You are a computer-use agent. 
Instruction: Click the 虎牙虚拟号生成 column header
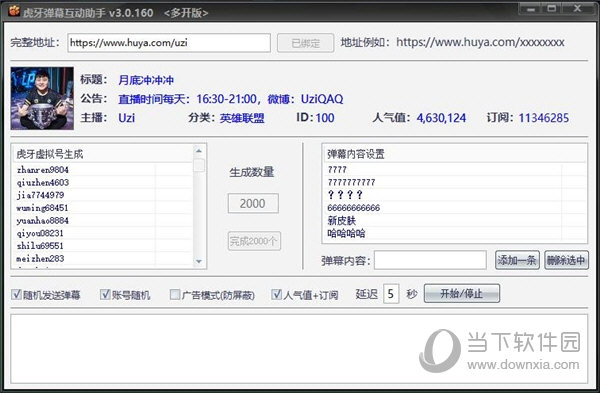[x=103, y=154]
